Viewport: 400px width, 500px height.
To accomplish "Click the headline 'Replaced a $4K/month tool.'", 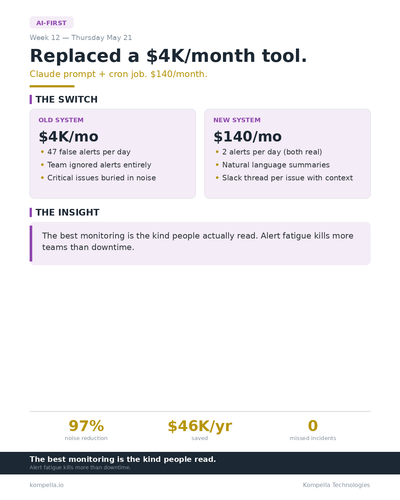I will click(168, 55).
